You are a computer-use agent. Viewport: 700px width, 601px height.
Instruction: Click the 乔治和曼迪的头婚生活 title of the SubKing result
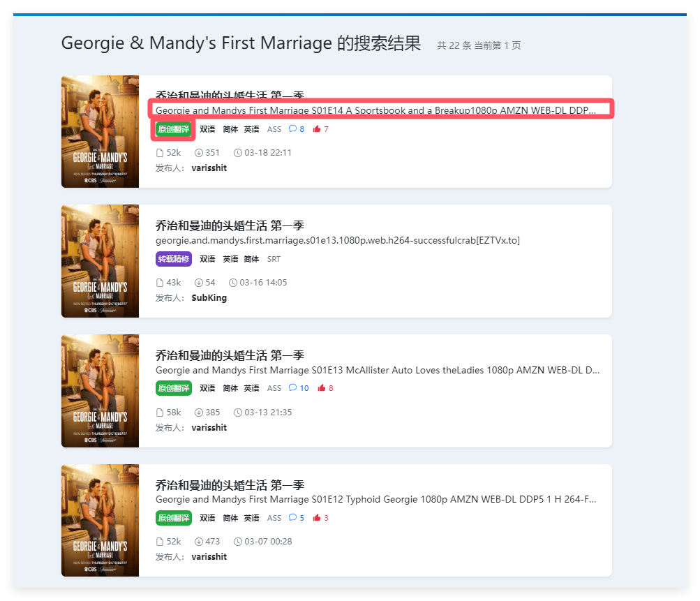tap(230, 225)
